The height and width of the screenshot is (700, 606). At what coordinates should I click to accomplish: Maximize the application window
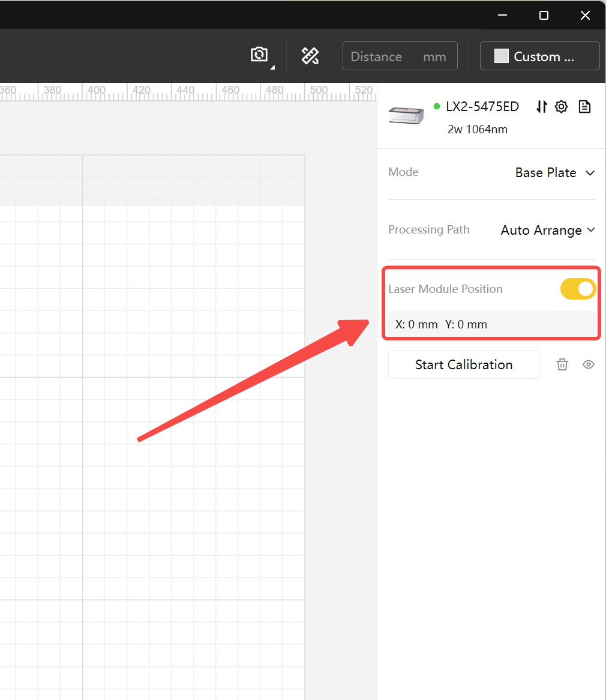[544, 16]
